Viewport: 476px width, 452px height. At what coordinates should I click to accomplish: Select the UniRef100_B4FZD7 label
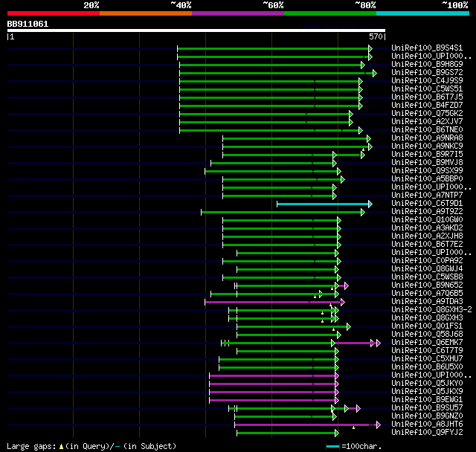tap(427, 106)
